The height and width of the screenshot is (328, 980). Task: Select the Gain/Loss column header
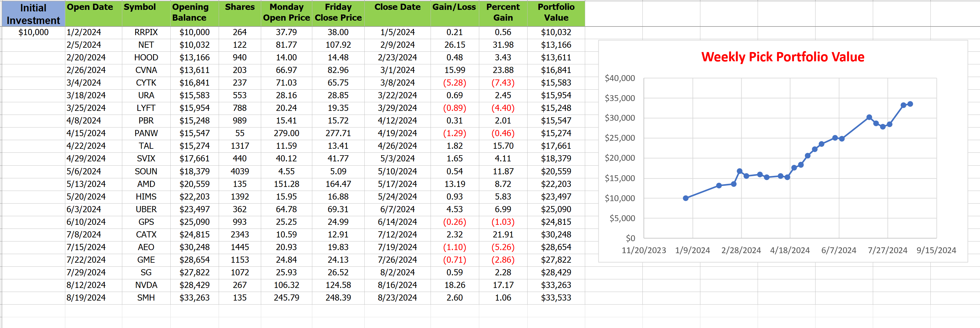click(x=454, y=7)
